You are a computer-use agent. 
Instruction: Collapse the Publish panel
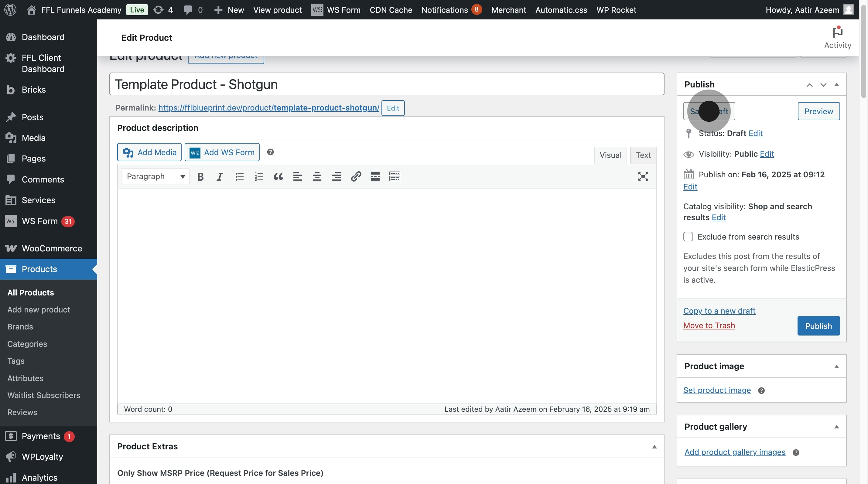coord(836,84)
